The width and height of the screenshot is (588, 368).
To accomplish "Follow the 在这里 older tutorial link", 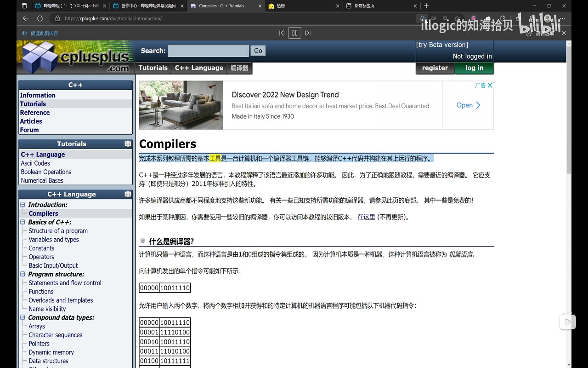I will (x=366, y=217).
